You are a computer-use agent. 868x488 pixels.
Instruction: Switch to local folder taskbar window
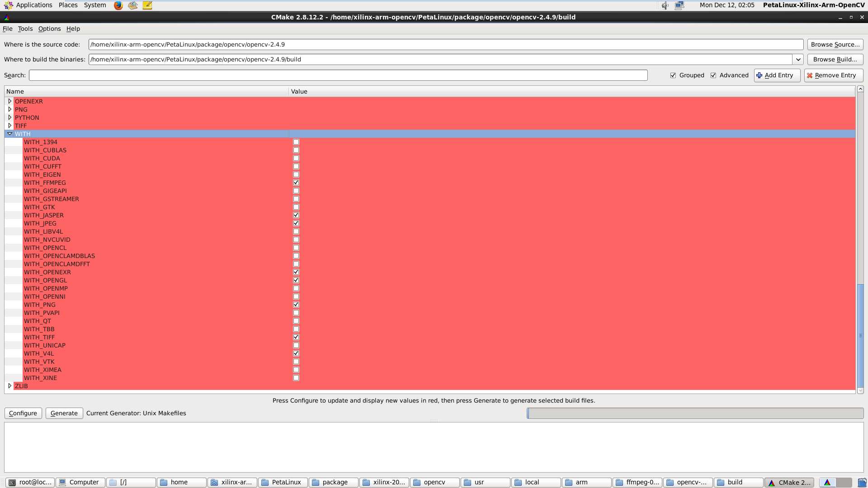tap(536, 483)
